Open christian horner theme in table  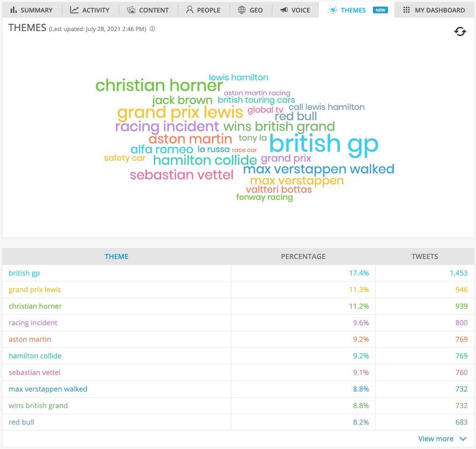point(35,306)
